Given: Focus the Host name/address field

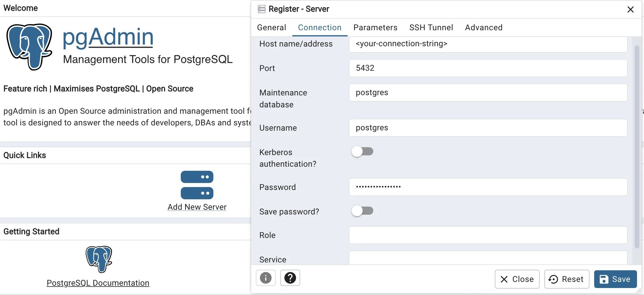Looking at the screenshot, I should [488, 44].
